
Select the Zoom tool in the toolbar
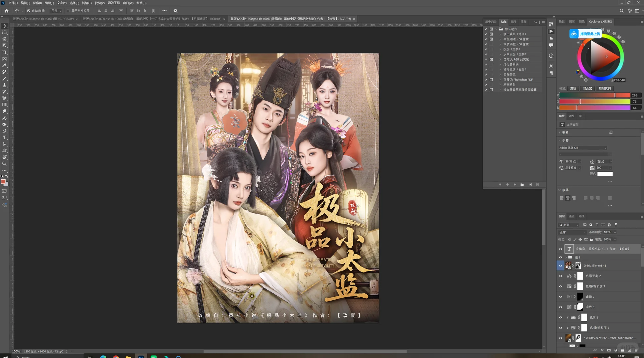5,164
